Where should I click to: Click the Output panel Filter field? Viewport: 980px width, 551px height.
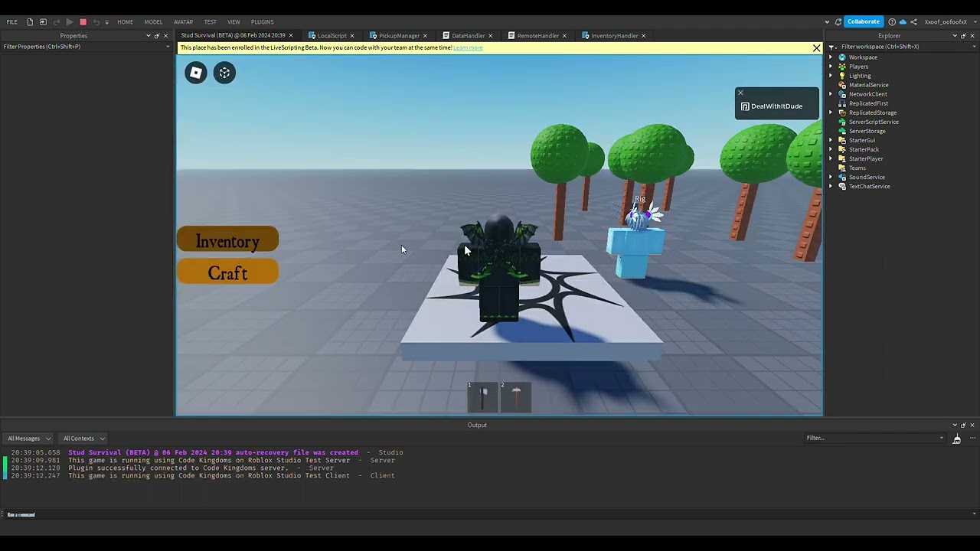click(875, 439)
